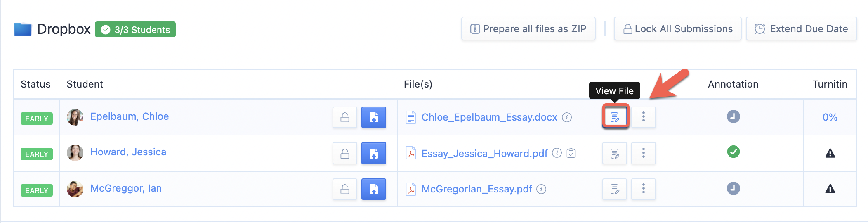The height and width of the screenshot is (223, 868).
Task: Open three-dot menu for Chloe_Epelbaum_Essay.docx
Action: (644, 117)
